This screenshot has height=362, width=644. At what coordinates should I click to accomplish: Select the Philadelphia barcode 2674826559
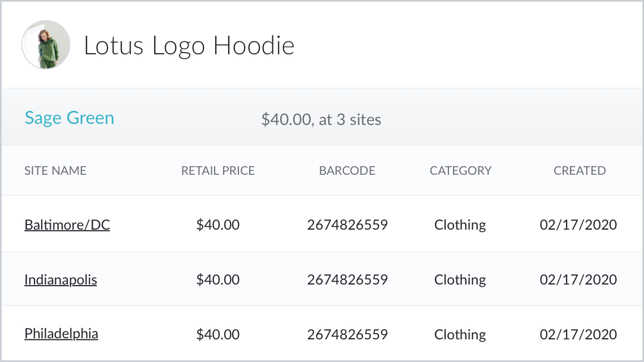click(347, 334)
